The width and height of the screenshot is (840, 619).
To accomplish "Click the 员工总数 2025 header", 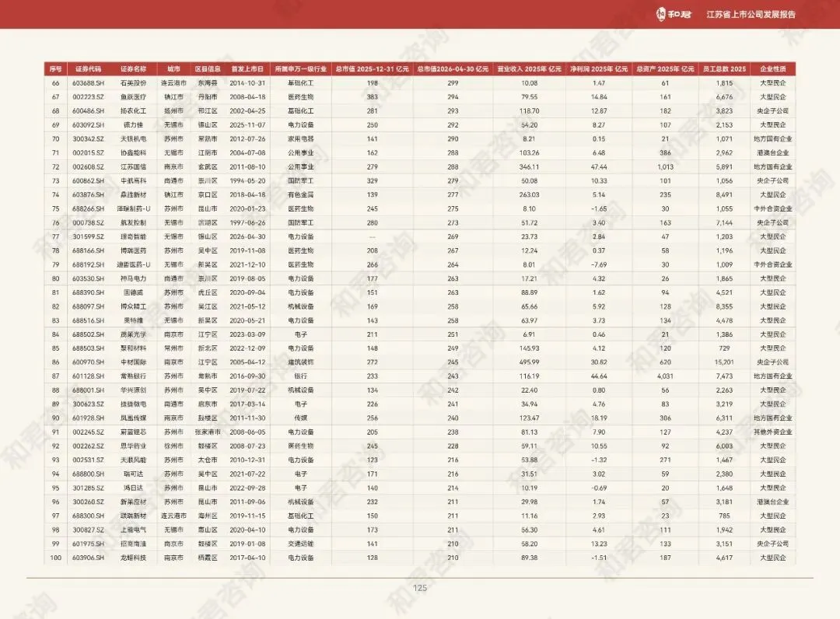I will click(x=724, y=69).
